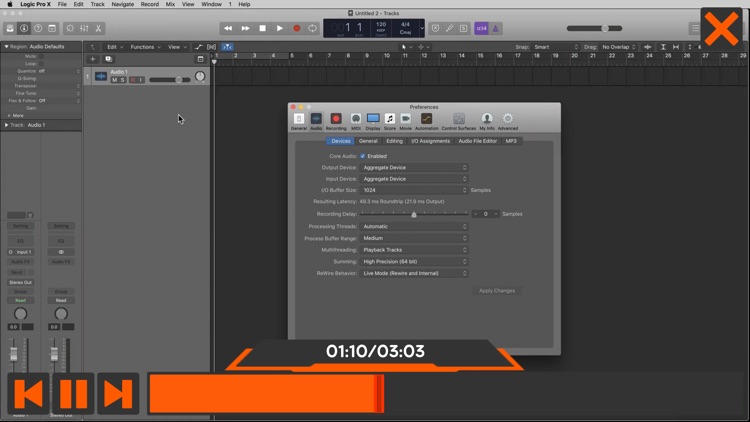The width and height of the screenshot is (750, 422).
Task: Switch to Devices tab
Action: pos(341,141)
